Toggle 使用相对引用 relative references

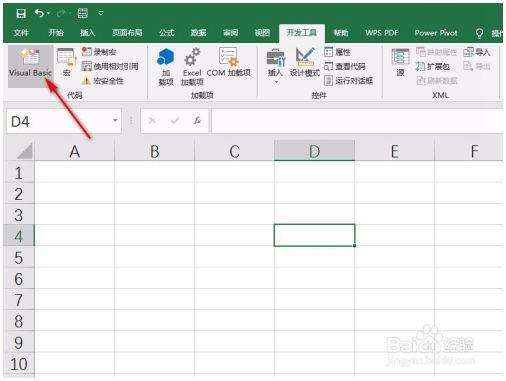(x=110, y=66)
